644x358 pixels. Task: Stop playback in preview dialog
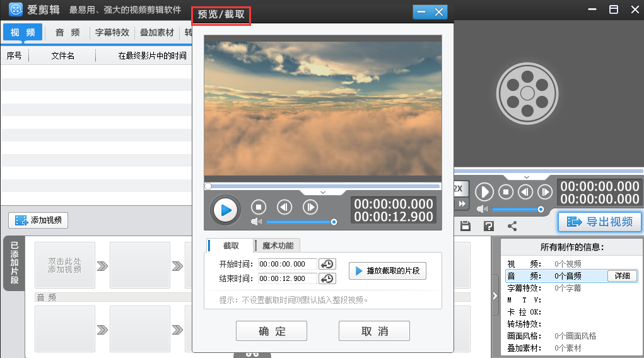pyautogui.click(x=259, y=207)
